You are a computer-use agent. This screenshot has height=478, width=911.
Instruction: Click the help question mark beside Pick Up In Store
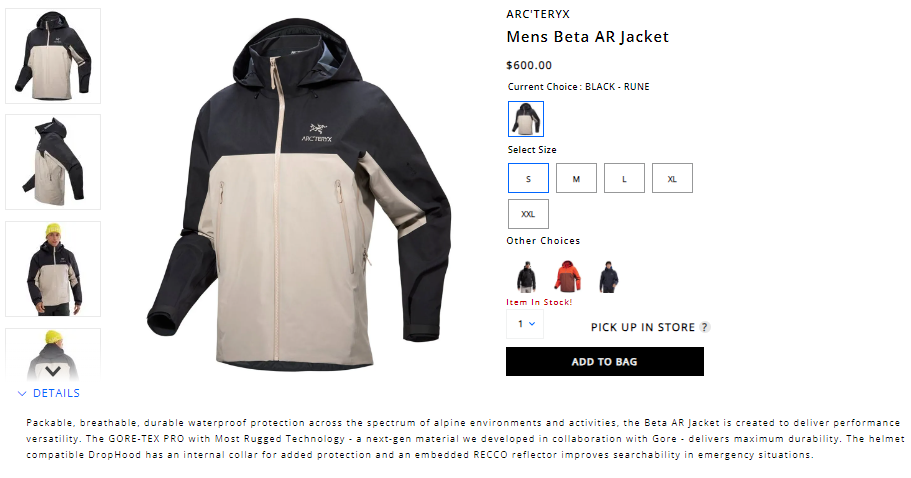(704, 327)
